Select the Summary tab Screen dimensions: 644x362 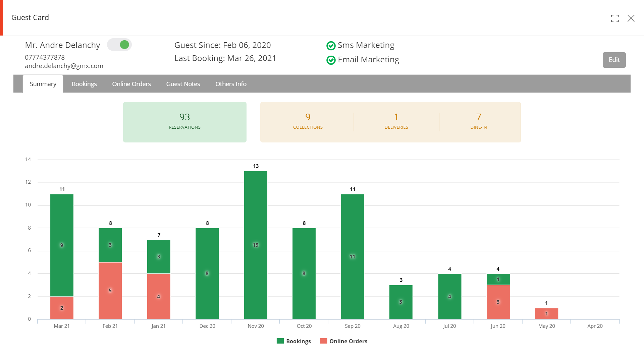43,84
